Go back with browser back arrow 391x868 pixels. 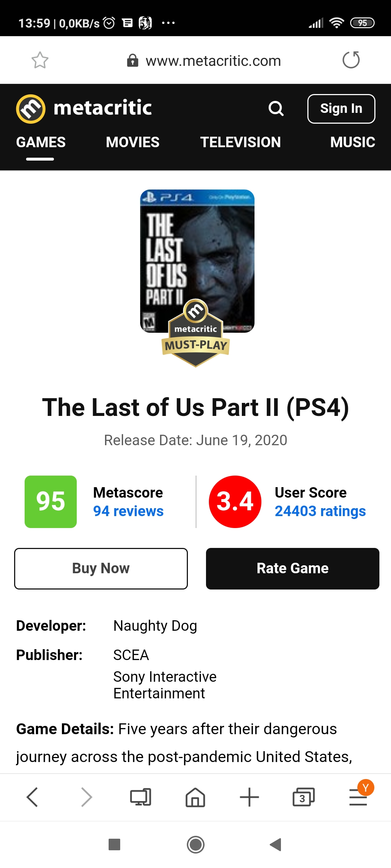32,797
